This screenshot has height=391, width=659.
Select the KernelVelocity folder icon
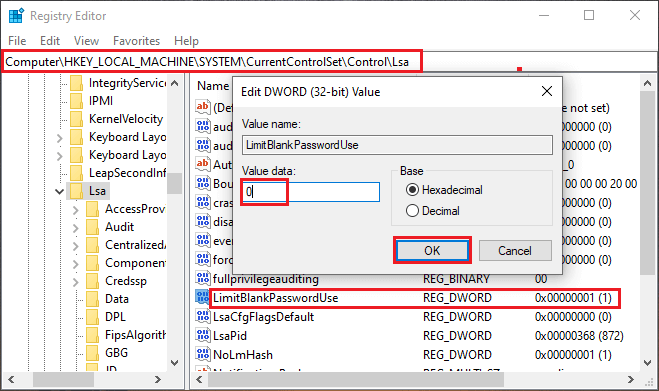click(76, 119)
